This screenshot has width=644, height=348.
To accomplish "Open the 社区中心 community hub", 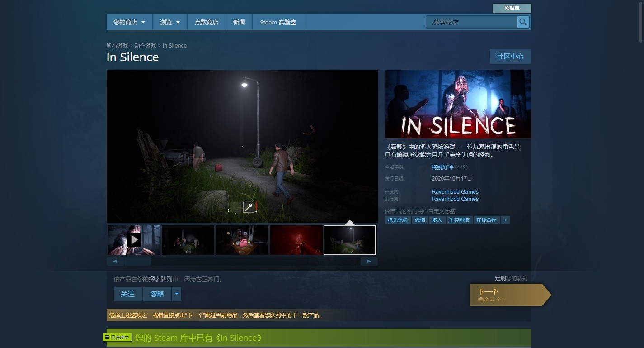I will pos(510,57).
